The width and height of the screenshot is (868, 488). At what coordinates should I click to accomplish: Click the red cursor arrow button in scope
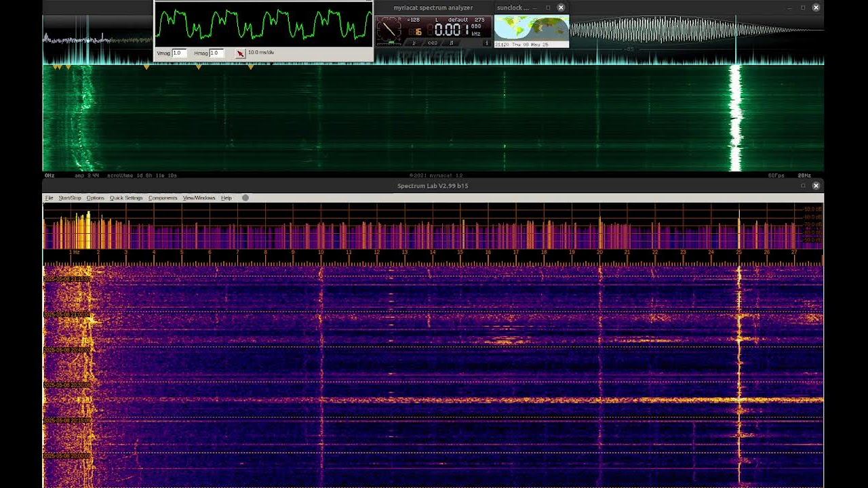point(240,53)
